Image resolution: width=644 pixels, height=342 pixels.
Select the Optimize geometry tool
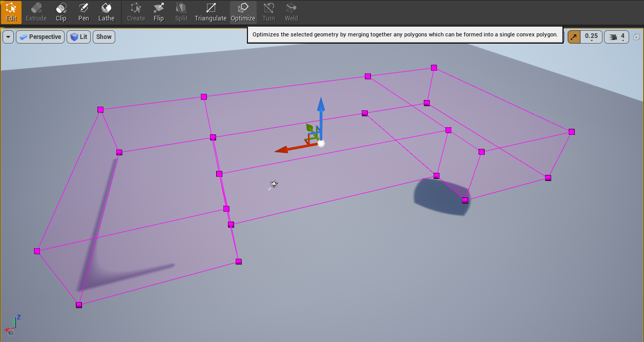(243, 11)
